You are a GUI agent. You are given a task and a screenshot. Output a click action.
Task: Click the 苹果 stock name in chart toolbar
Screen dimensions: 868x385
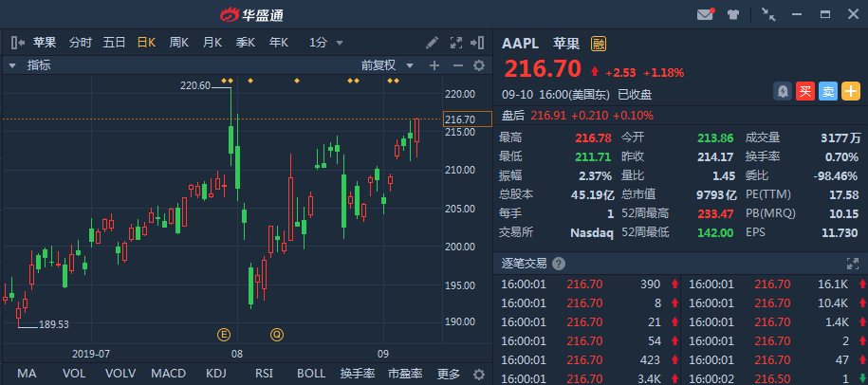pyautogui.click(x=45, y=43)
